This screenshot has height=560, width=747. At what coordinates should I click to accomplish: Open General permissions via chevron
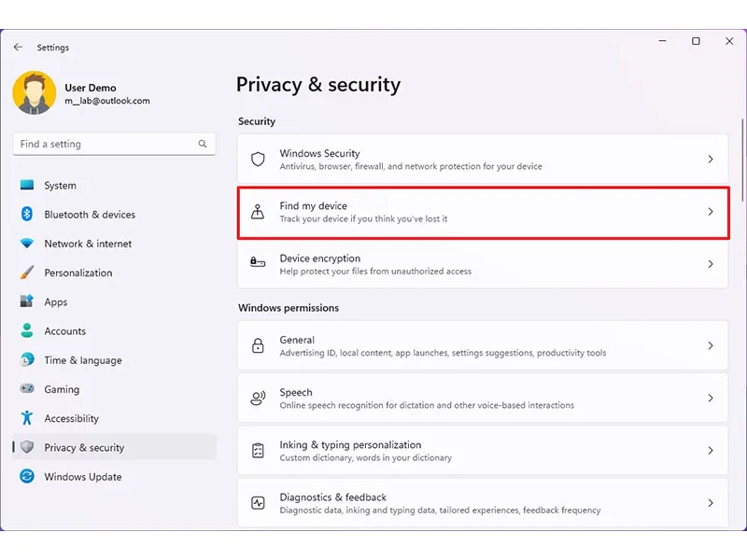point(711,345)
